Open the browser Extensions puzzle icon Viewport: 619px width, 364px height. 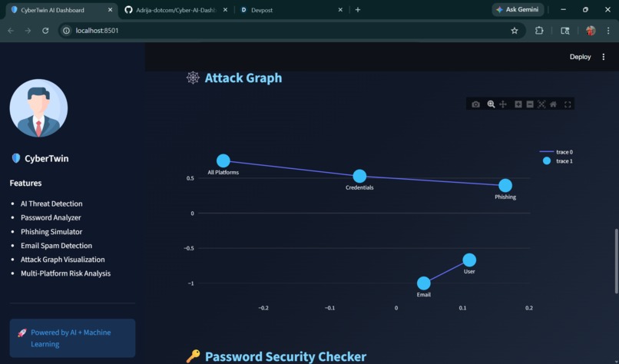(539, 31)
